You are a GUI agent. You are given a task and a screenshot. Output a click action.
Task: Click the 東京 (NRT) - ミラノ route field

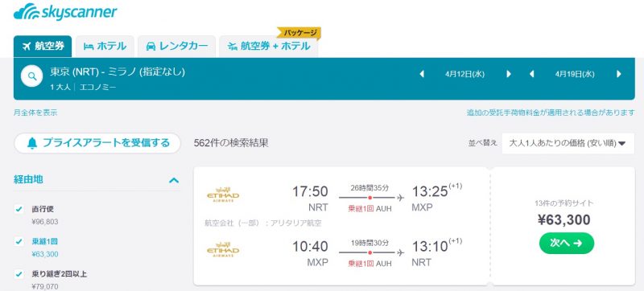[118, 72]
